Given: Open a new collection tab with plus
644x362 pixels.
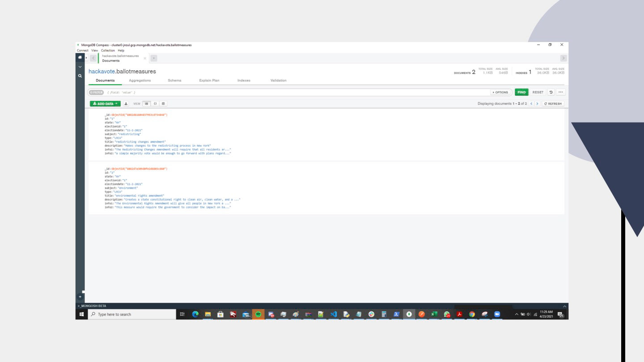Looking at the screenshot, I should 153,58.
